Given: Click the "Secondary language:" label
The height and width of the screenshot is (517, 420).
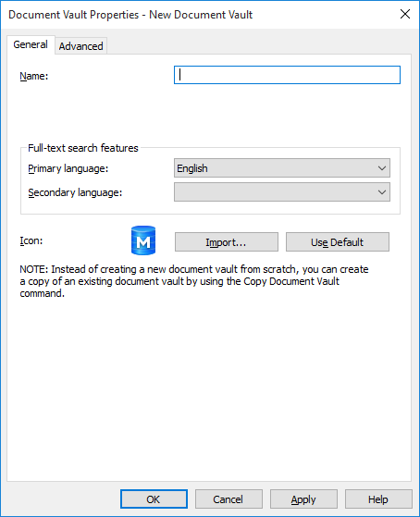Looking at the screenshot, I should (x=75, y=192).
